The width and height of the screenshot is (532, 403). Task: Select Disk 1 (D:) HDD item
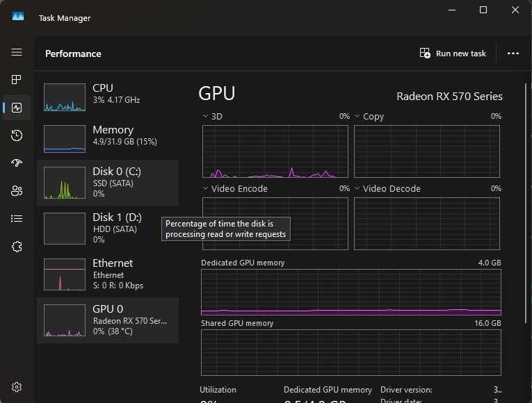pos(108,229)
